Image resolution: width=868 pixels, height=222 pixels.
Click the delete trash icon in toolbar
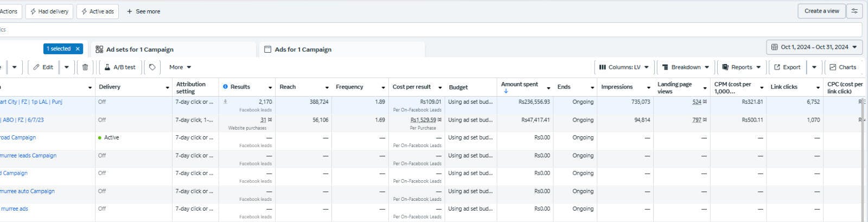click(x=85, y=67)
